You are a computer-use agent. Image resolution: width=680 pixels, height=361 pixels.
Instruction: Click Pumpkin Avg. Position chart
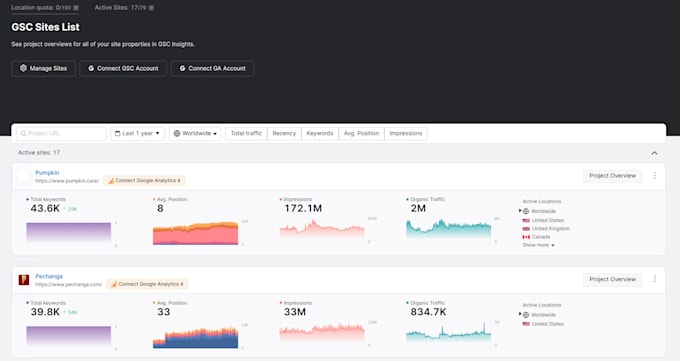[195, 233]
